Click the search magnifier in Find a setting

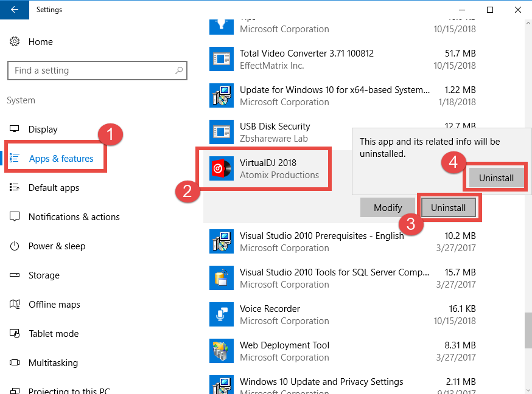tap(179, 70)
